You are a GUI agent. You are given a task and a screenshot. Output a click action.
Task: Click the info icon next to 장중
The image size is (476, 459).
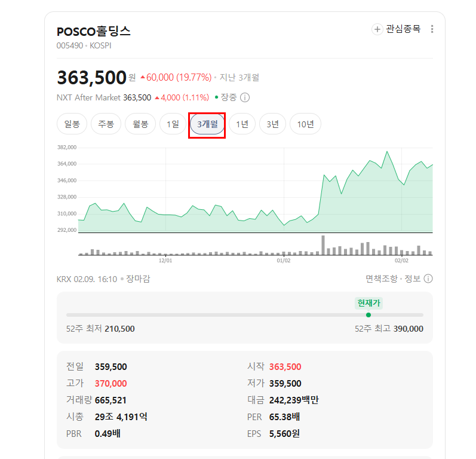click(245, 97)
